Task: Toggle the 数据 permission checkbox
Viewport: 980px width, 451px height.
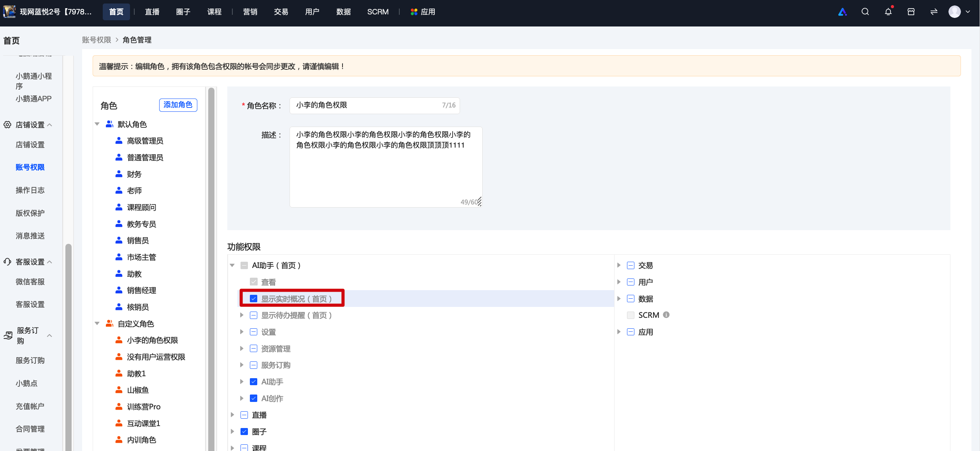Action: pos(631,299)
